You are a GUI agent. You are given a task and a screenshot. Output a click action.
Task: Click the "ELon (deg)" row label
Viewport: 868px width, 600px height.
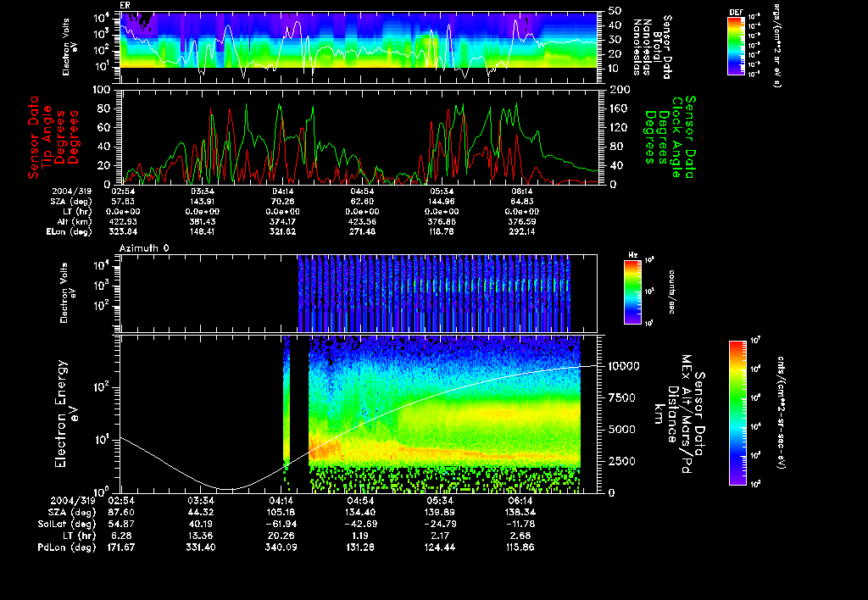pos(69,232)
